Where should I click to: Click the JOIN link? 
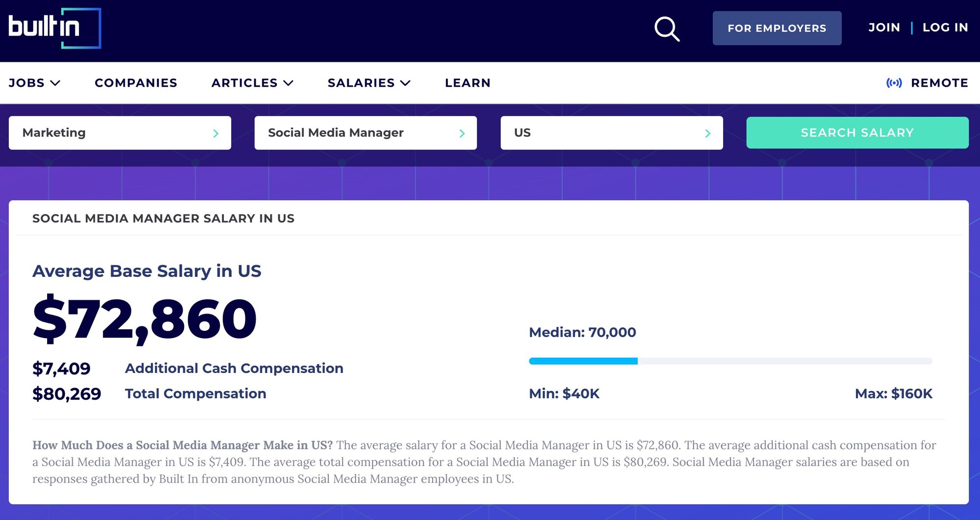pos(883,27)
